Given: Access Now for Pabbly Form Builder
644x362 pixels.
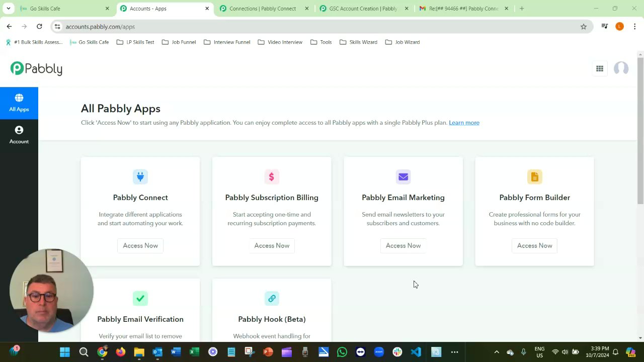Looking at the screenshot, I should (x=534, y=245).
